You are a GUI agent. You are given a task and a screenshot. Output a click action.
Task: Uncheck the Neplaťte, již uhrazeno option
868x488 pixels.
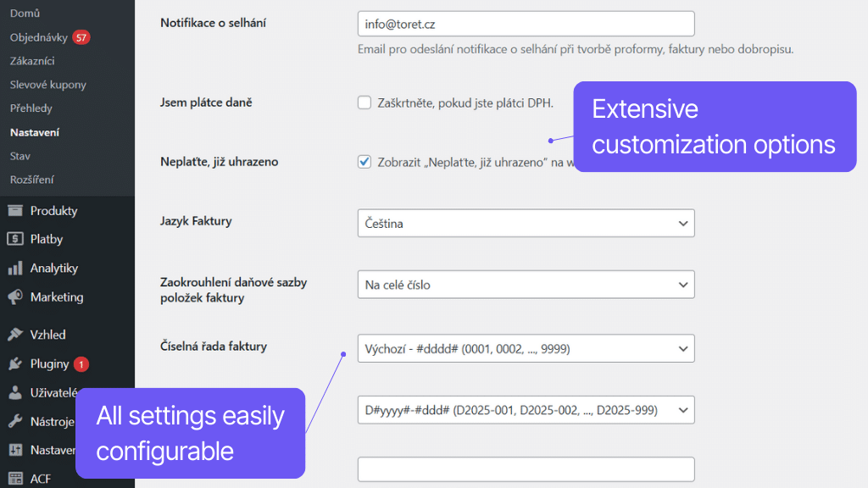pyautogui.click(x=364, y=161)
